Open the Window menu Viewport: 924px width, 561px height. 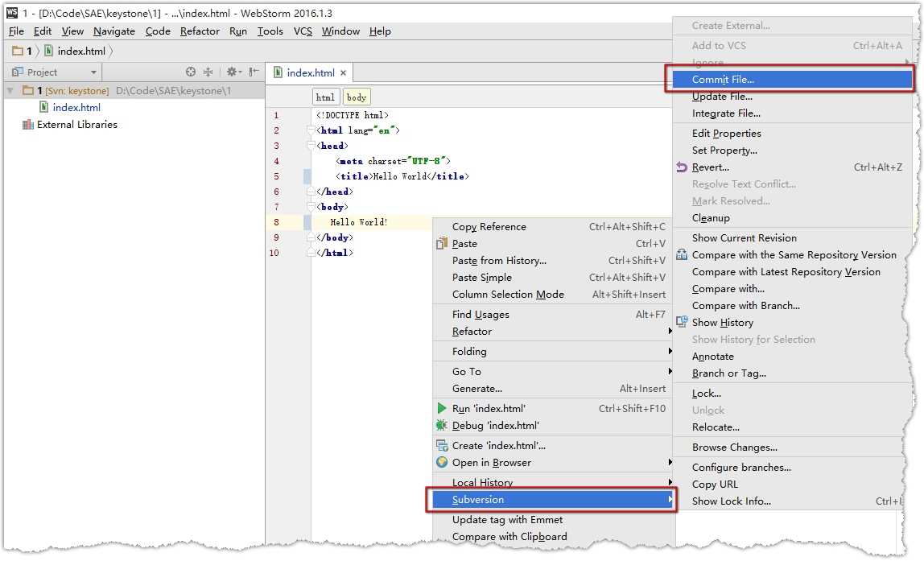click(x=340, y=31)
